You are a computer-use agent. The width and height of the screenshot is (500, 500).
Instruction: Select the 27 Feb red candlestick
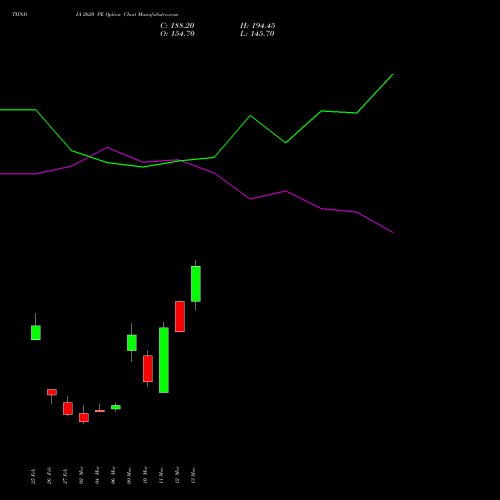68,408
